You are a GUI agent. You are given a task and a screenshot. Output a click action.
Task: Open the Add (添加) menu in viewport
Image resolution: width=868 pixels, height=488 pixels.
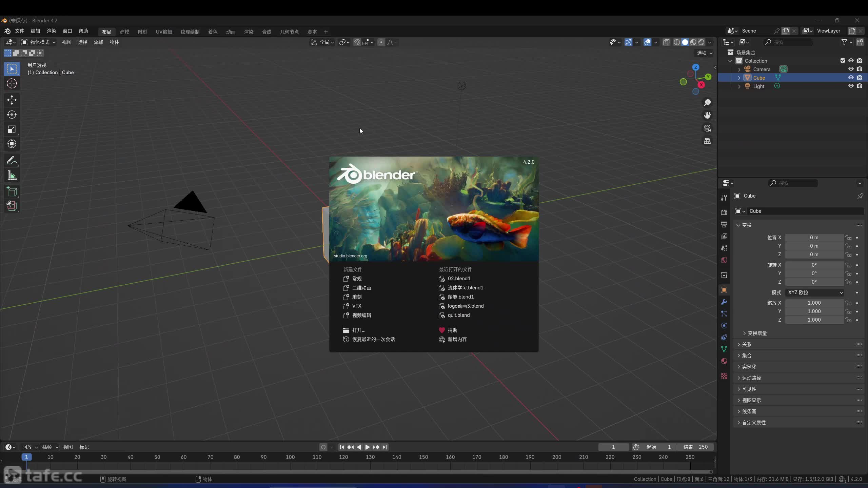click(x=98, y=42)
